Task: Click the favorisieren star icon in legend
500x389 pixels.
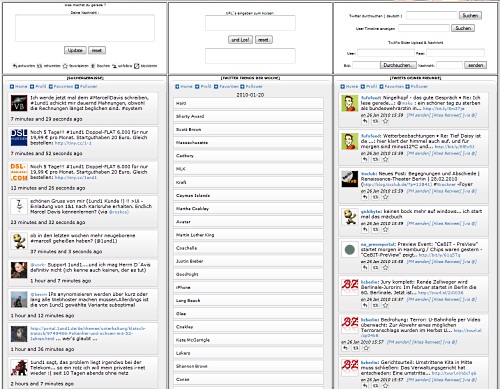Action: [65, 66]
